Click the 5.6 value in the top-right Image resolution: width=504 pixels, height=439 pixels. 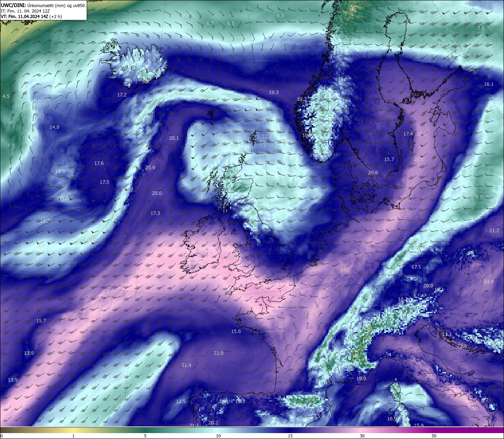click(x=481, y=28)
